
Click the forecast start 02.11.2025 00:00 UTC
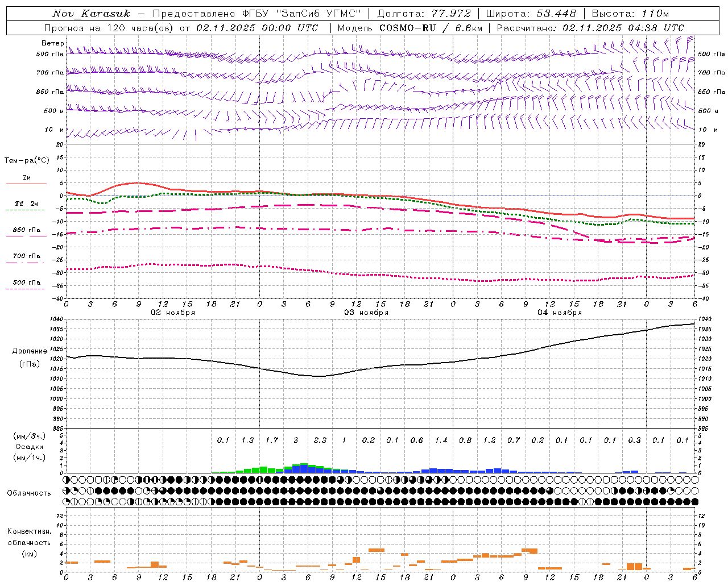click(257, 28)
